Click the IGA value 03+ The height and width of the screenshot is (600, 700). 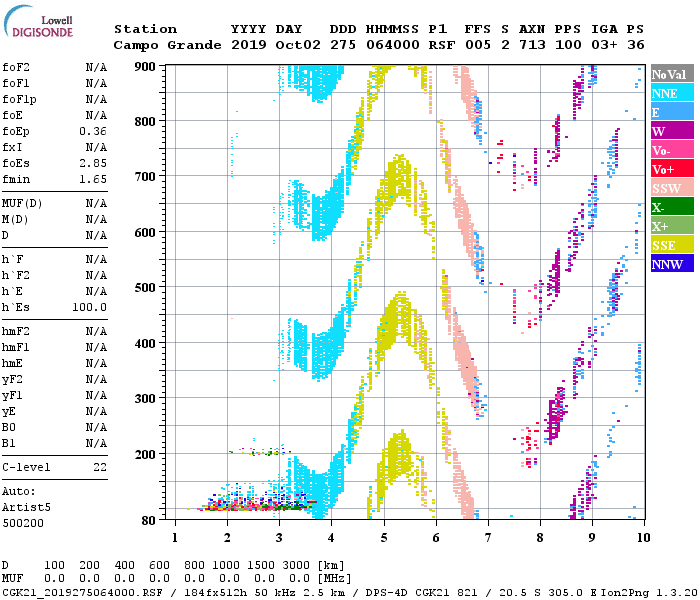tap(604, 45)
